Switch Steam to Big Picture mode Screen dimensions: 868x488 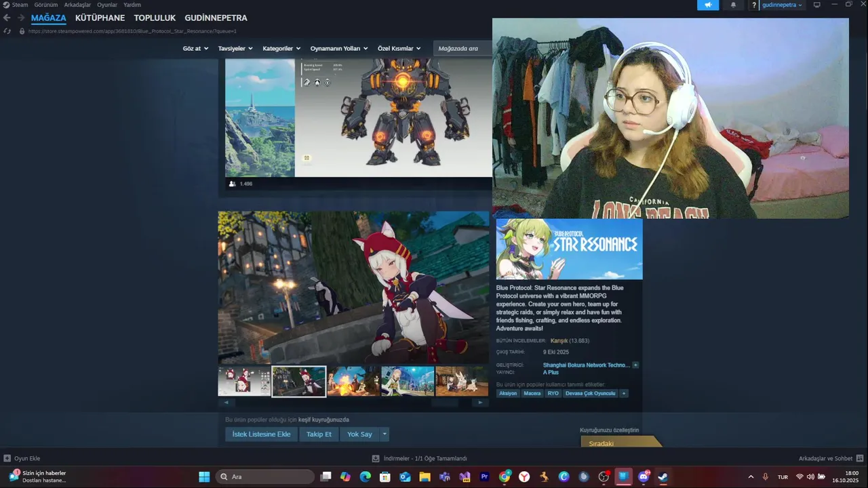(x=817, y=5)
